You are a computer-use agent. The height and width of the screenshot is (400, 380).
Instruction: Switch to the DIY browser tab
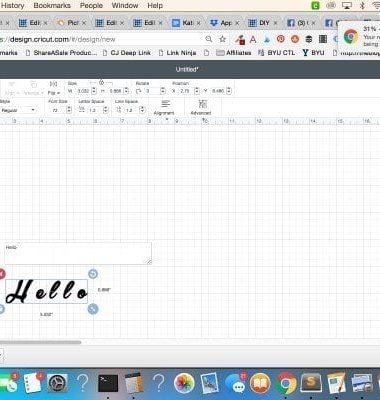tap(263, 23)
